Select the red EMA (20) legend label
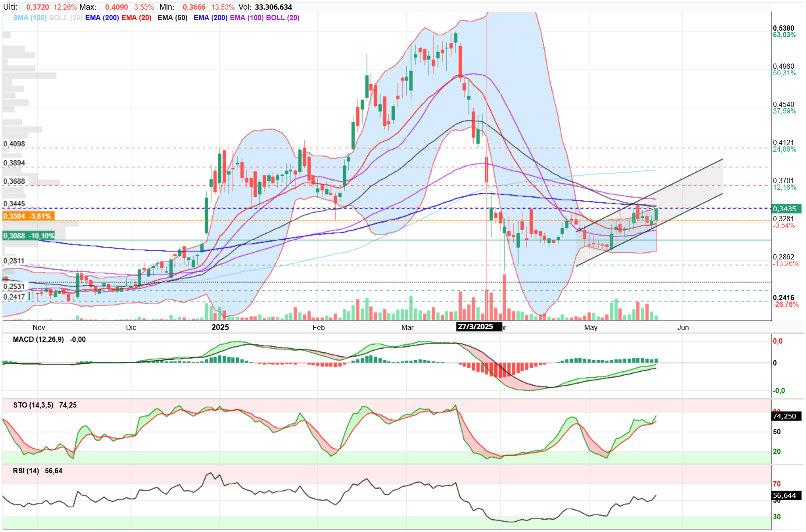Screen dimensions: 806x532 [x=136, y=18]
